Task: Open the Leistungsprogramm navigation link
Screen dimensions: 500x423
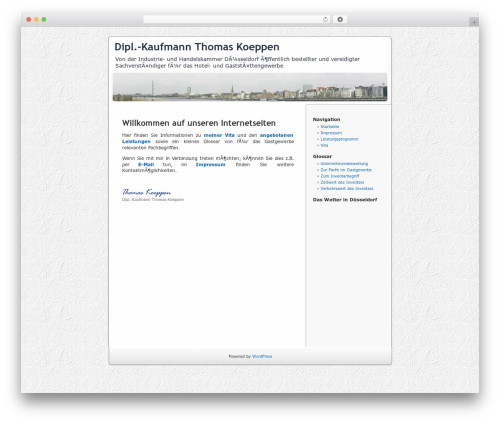Action: tap(339, 139)
